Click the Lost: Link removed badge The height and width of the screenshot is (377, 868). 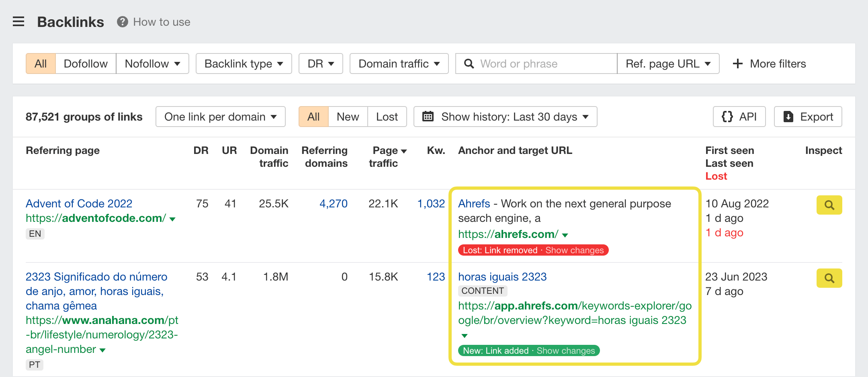click(x=500, y=250)
